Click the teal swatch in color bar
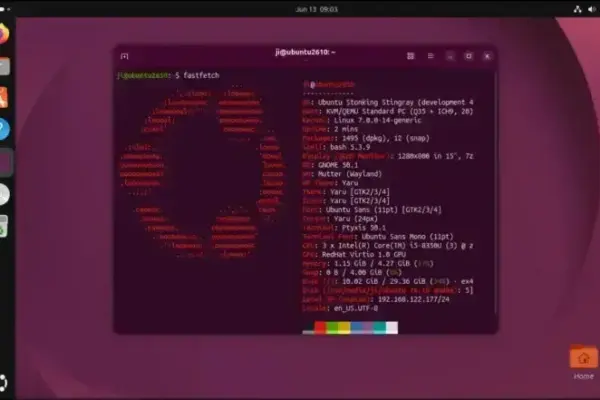The height and width of the screenshot is (400, 600). pos(380,328)
